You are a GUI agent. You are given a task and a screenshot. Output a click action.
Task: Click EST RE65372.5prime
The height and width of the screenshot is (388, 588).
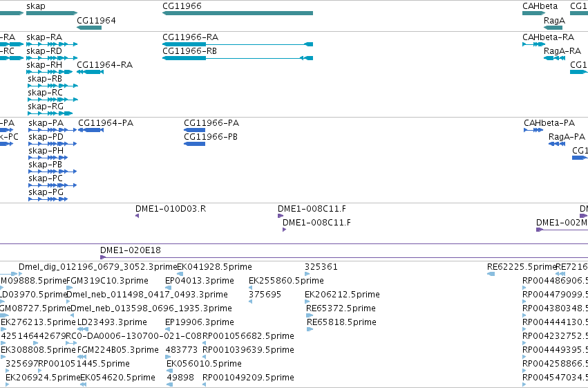(x=341, y=308)
